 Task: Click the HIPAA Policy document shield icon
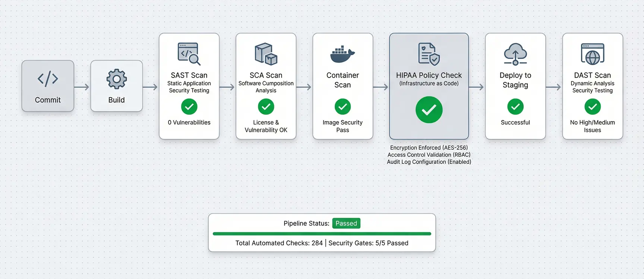[x=429, y=54]
